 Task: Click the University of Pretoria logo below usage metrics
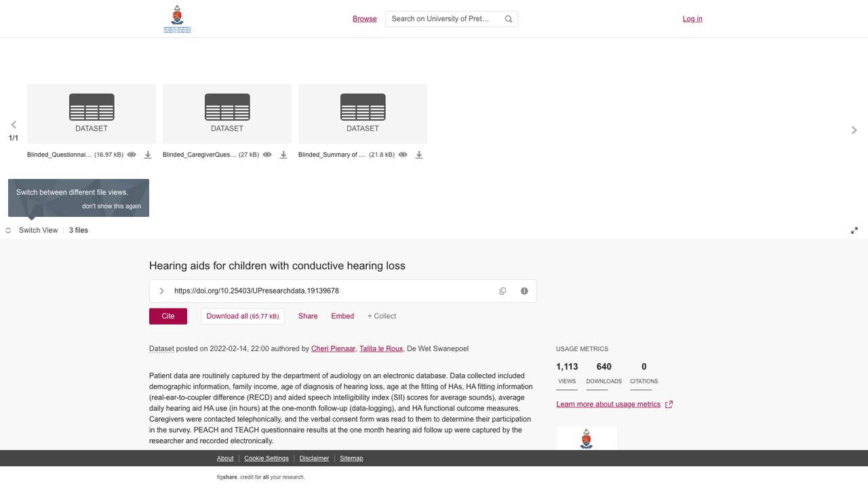(x=587, y=439)
